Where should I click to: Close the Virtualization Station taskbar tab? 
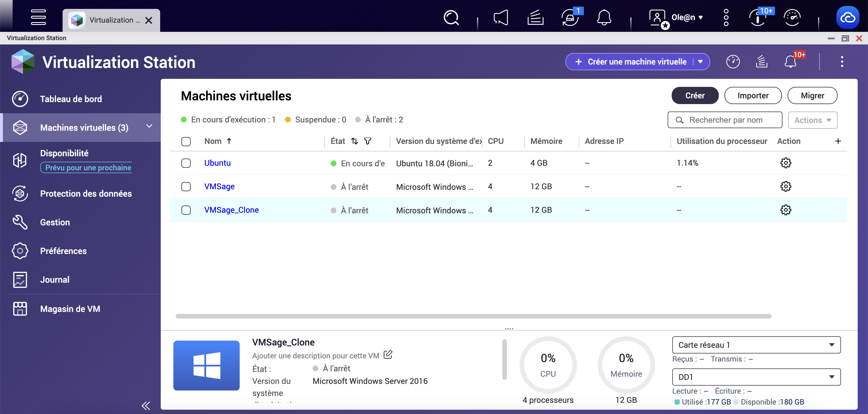point(149,21)
